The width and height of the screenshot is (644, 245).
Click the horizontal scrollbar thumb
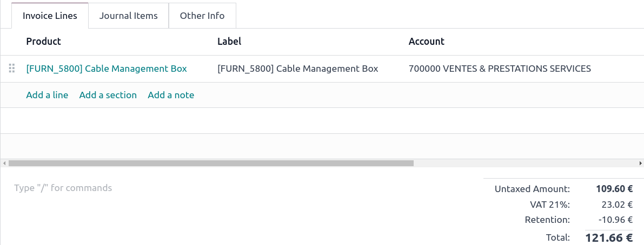click(211, 163)
